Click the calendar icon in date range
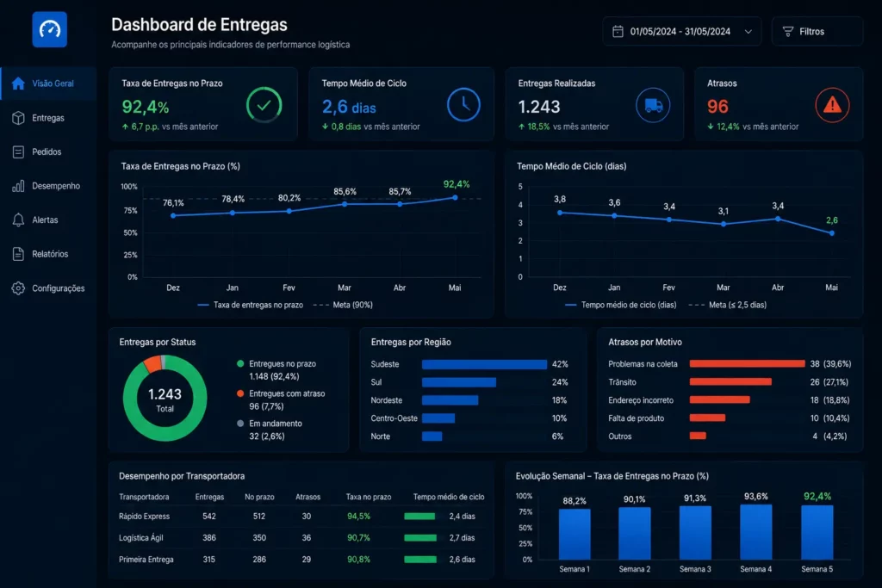 pyautogui.click(x=618, y=32)
